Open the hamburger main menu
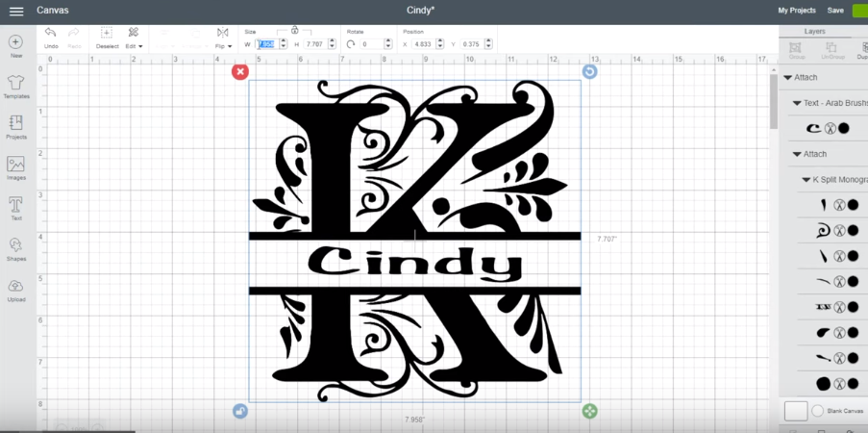 tap(16, 12)
